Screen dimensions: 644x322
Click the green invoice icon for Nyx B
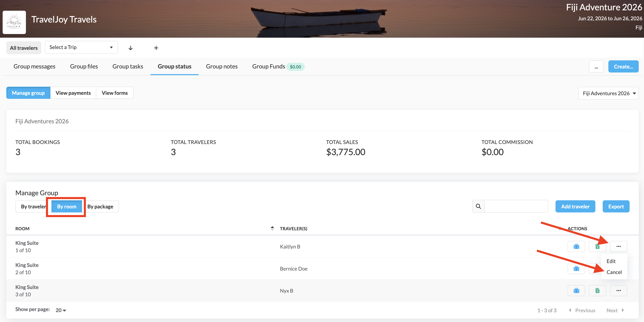click(597, 290)
